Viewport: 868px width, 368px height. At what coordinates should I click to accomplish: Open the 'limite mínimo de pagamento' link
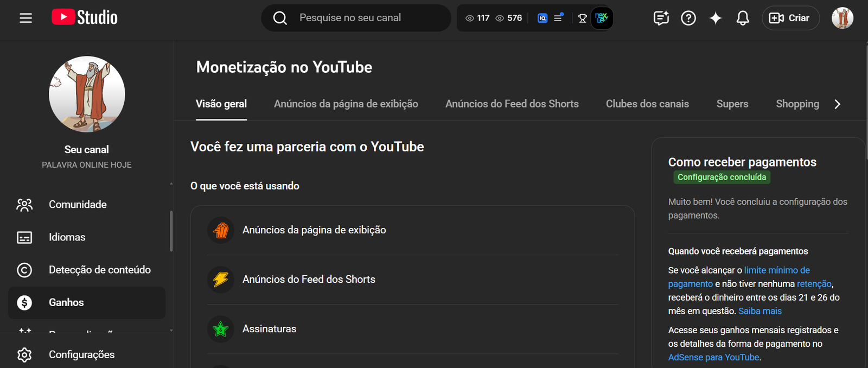[739, 277]
